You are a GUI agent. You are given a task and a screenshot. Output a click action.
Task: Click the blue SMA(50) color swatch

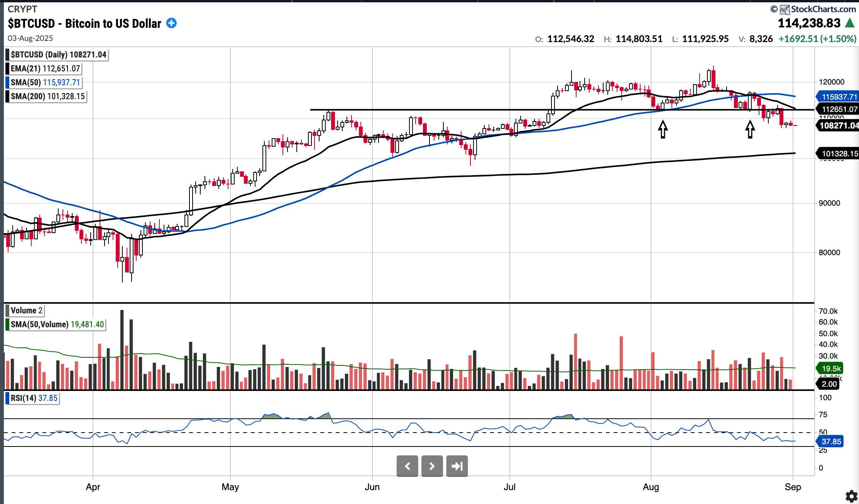pos(7,83)
